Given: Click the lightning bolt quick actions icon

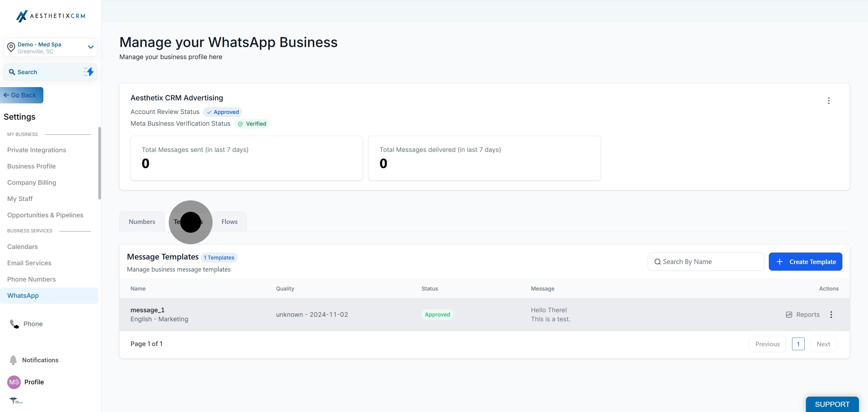Looking at the screenshot, I should (89, 72).
